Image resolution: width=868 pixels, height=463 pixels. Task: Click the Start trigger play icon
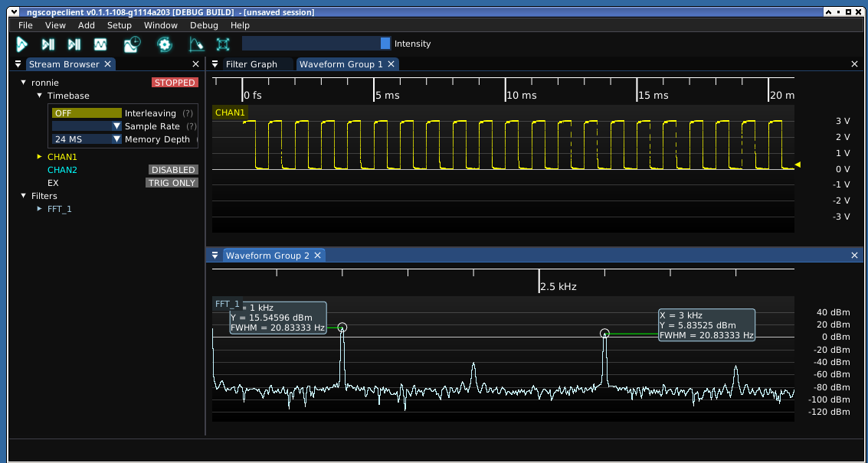[22, 44]
